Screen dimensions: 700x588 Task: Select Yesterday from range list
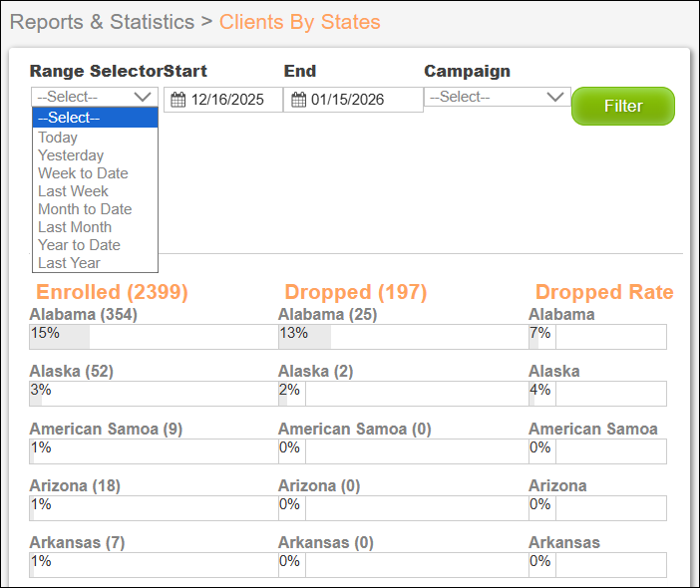tap(95, 155)
